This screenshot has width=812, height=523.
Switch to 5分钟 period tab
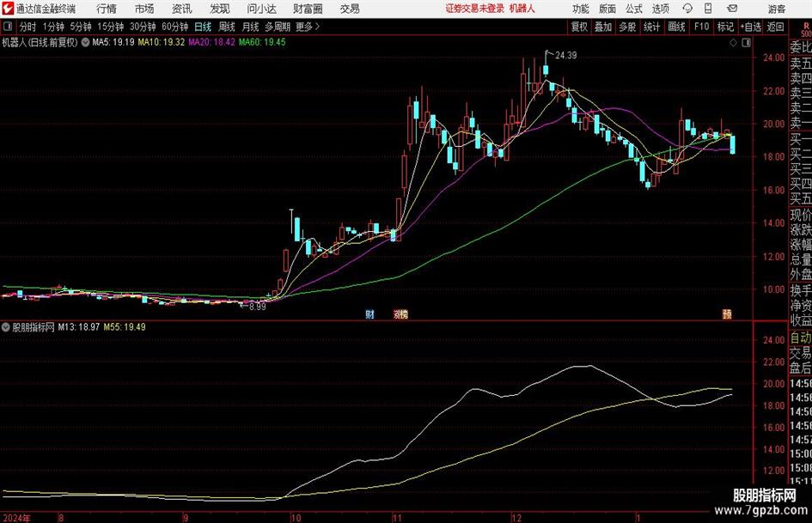81,27
